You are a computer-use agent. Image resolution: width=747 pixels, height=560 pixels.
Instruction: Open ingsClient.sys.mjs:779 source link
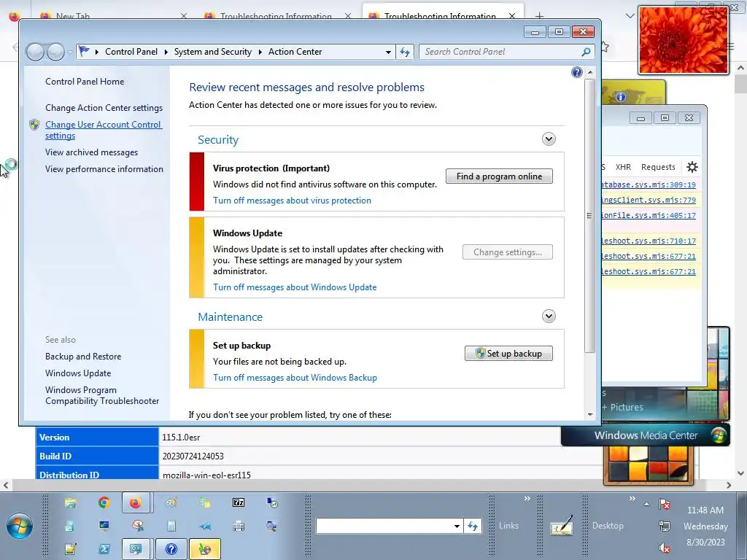tap(648, 200)
